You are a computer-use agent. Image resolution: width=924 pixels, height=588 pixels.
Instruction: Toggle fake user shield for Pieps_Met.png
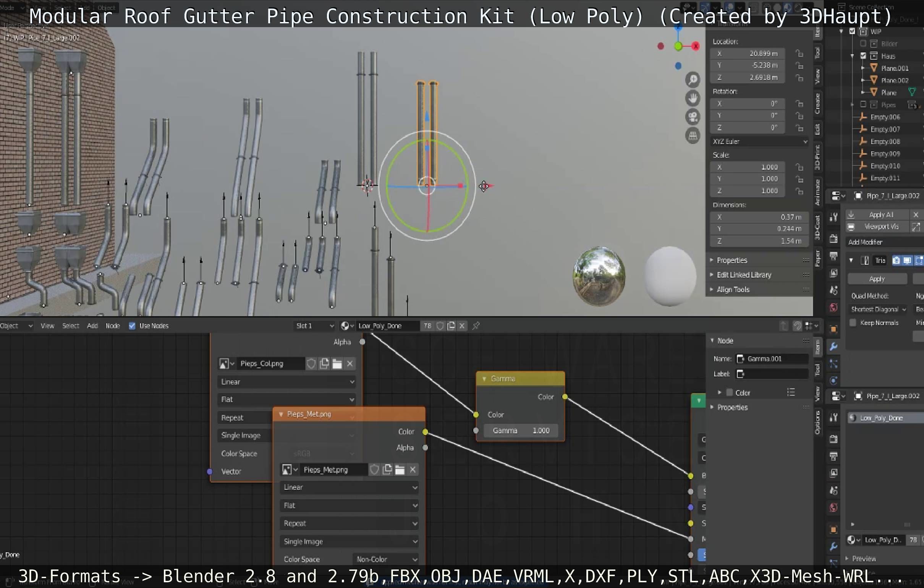[x=374, y=470]
